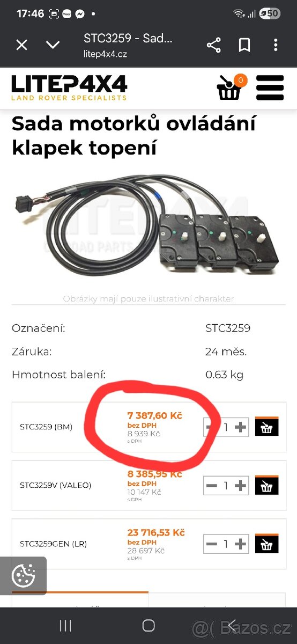Tap the Android home button
297x644 pixels.
[x=148, y=625]
